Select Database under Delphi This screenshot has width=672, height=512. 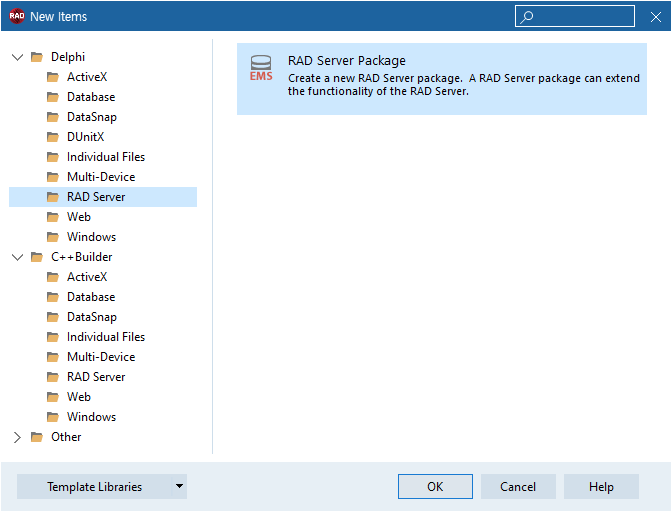pyautogui.click(x=91, y=97)
